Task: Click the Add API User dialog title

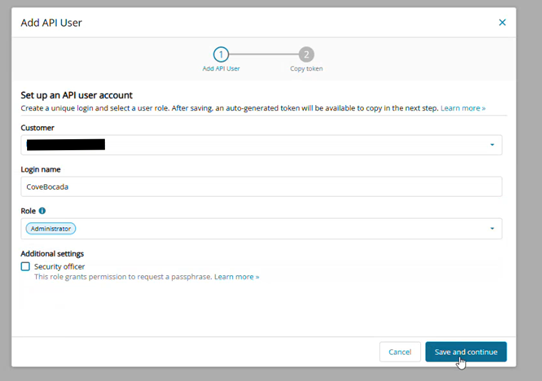Action: pos(51,23)
